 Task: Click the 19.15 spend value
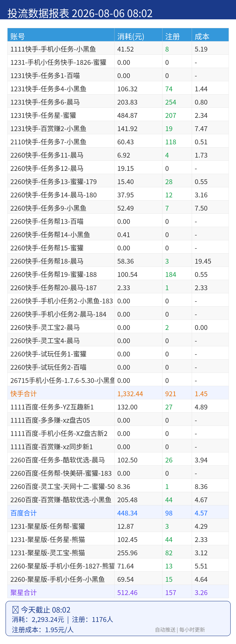point(125,168)
